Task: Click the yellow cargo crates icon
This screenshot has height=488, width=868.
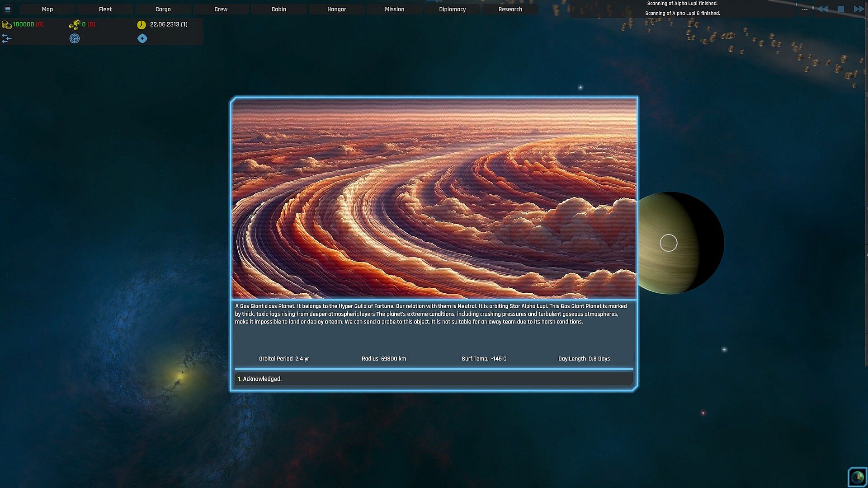Action: 75,24
